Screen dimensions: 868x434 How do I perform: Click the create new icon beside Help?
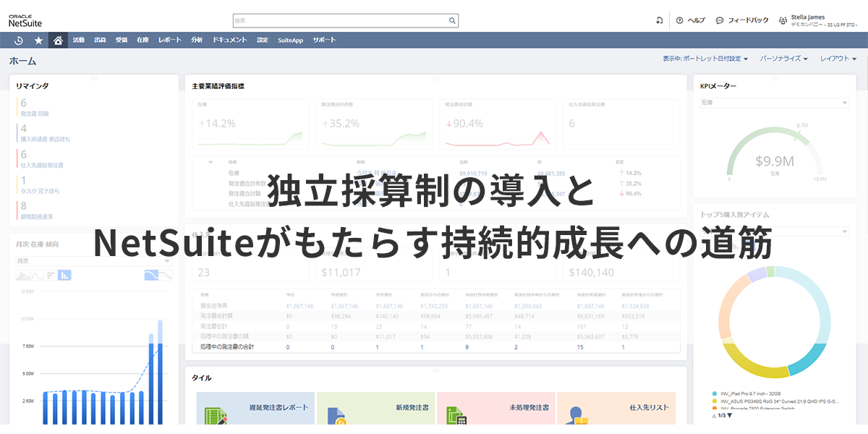[x=659, y=21]
